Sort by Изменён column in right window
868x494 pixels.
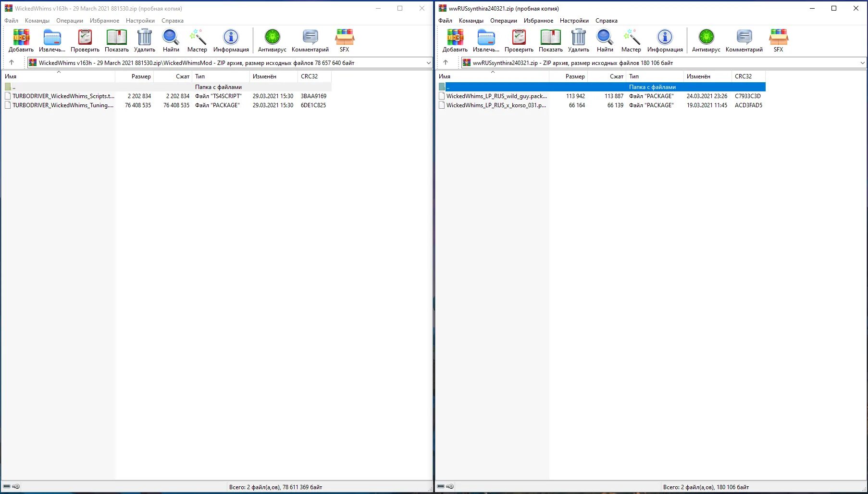pyautogui.click(x=707, y=76)
